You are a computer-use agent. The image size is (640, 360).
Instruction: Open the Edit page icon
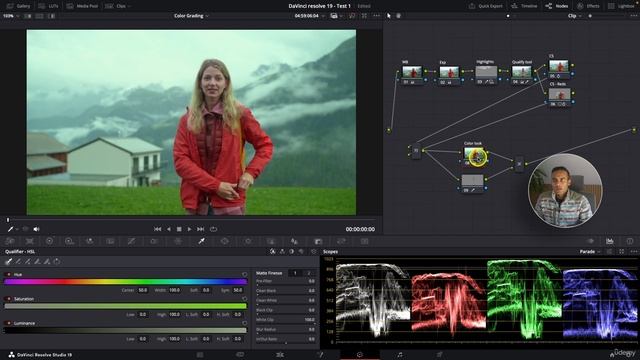coord(280,355)
